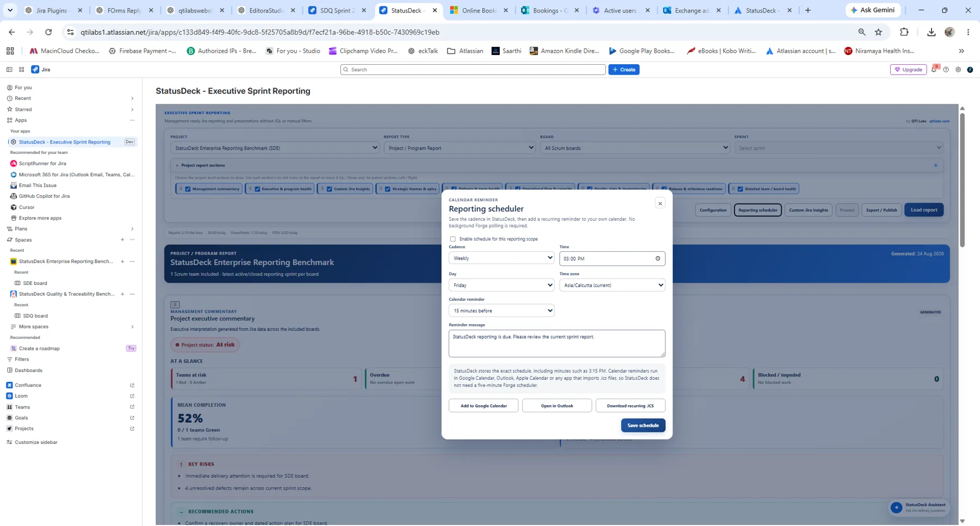Open GitHub Copilot for Jira
This screenshot has height=526, width=980.
[44, 196]
